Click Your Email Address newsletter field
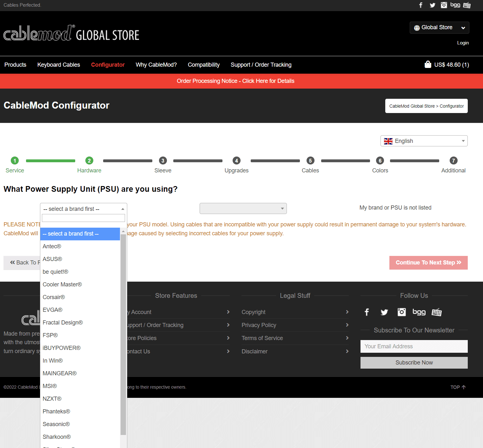The image size is (483, 448). 414,346
